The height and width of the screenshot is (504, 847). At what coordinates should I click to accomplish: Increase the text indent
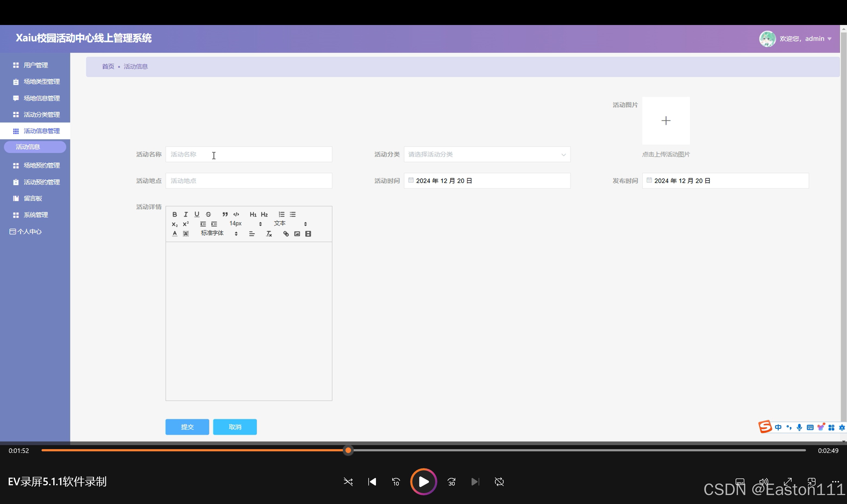point(214,224)
